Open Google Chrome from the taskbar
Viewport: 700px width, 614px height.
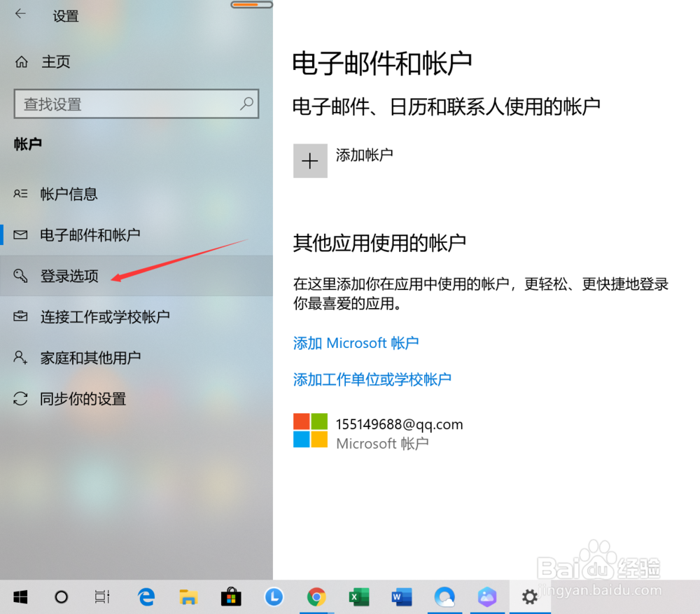[316, 596]
